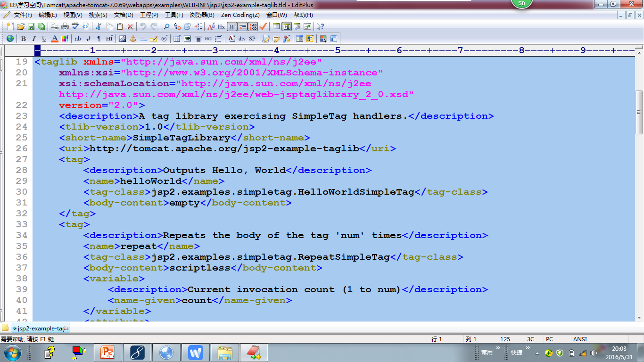Click the taskbar clock showing 20:03
Viewport: 644px width, 362px height.
(x=619, y=353)
